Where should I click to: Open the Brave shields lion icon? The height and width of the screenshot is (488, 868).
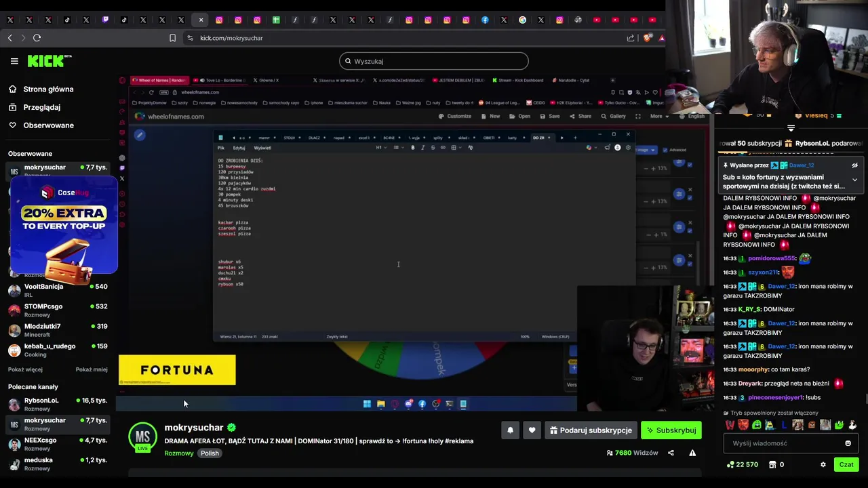[x=647, y=38]
